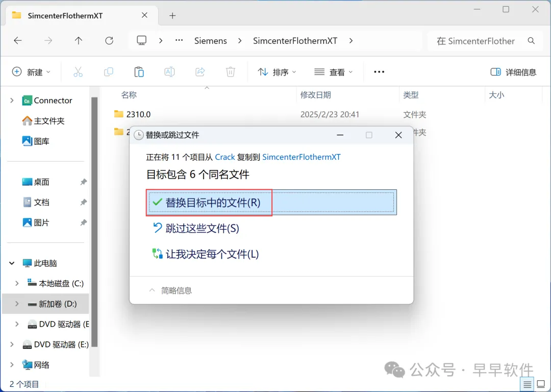
Task: Click Siemens in the address bar
Action: [211, 41]
